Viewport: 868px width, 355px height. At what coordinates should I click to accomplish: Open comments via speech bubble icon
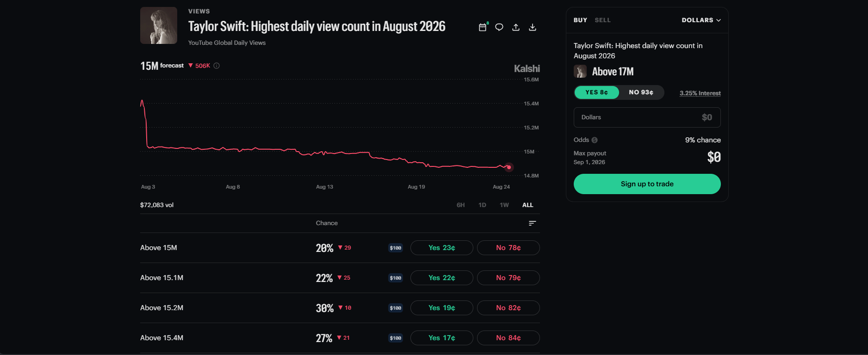coord(499,27)
